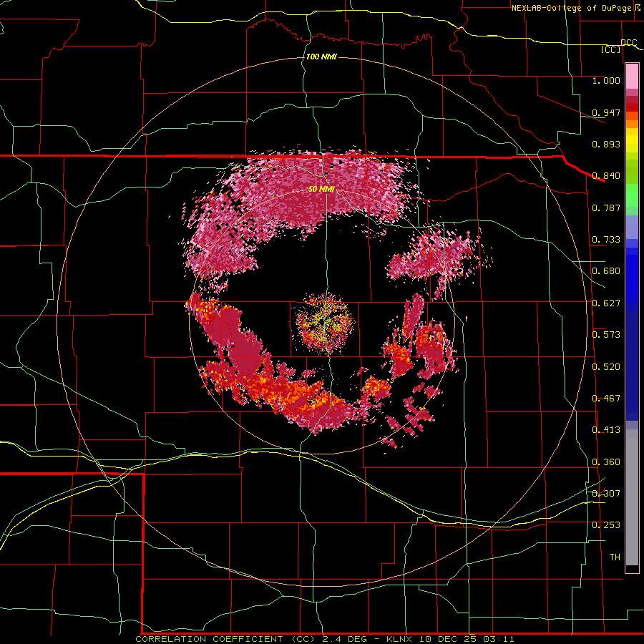644x644 pixels.
Task: Click the 0.893 color scale value
Action: (606, 144)
